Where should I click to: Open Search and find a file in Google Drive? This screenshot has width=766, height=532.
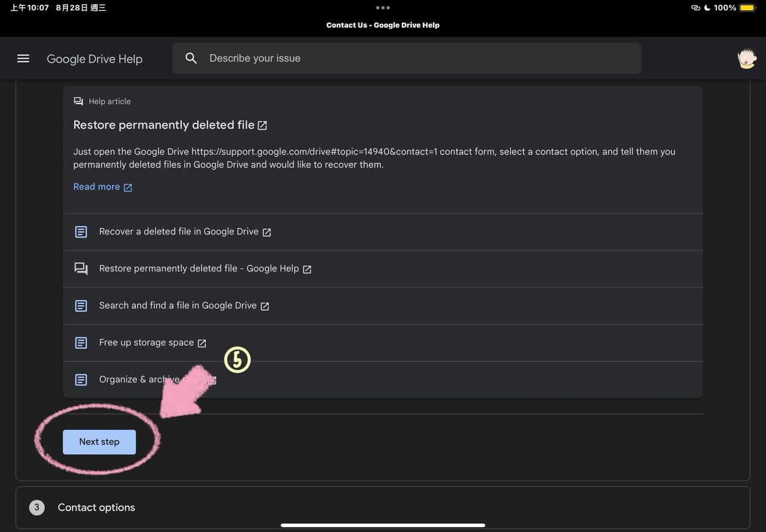tap(178, 305)
